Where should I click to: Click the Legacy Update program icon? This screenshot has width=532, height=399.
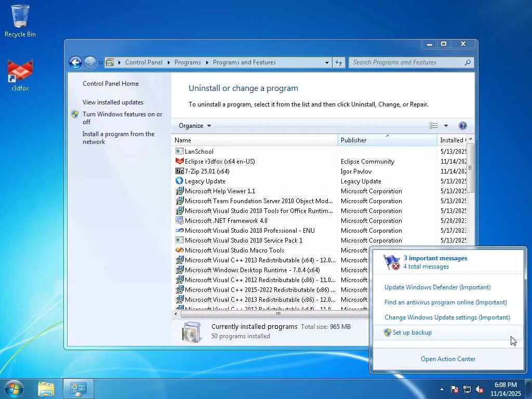click(179, 181)
